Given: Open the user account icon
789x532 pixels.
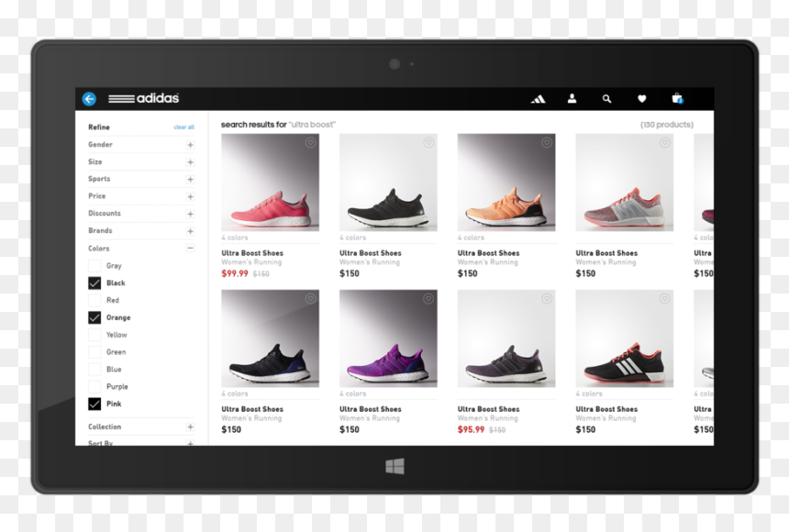Looking at the screenshot, I should (x=572, y=99).
